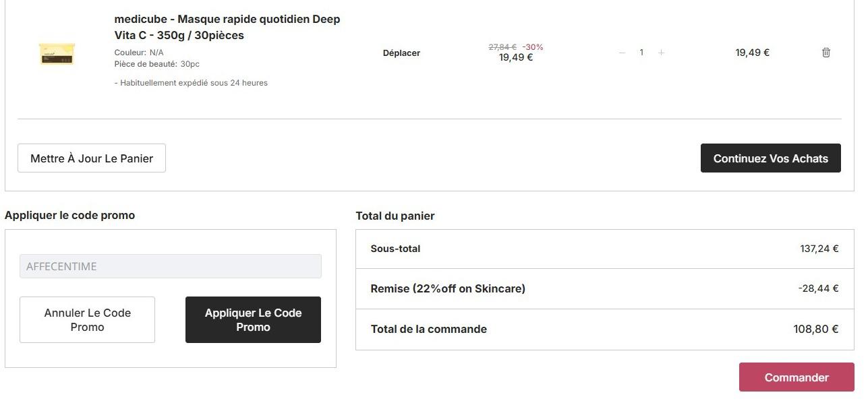Open the medicube Masque rapide product title
This screenshot has height=405, width=868.
pos(227,27)
